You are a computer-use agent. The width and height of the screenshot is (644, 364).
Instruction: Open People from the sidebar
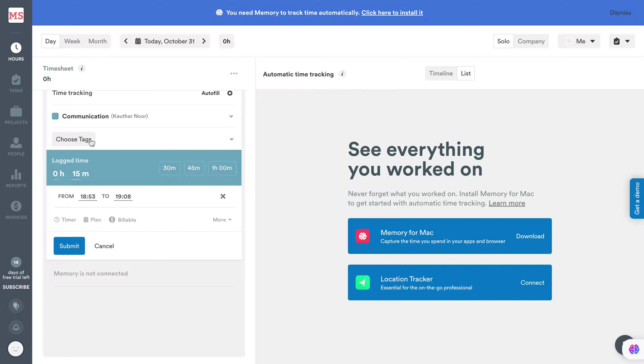point(16,147)
